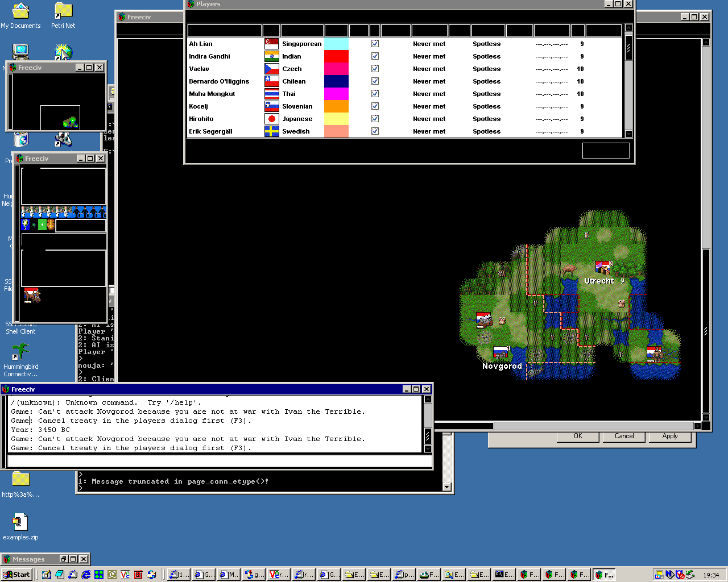Open the command prompt taskbar button
Viewport: 728px width, 582px height.
[504, 575]
